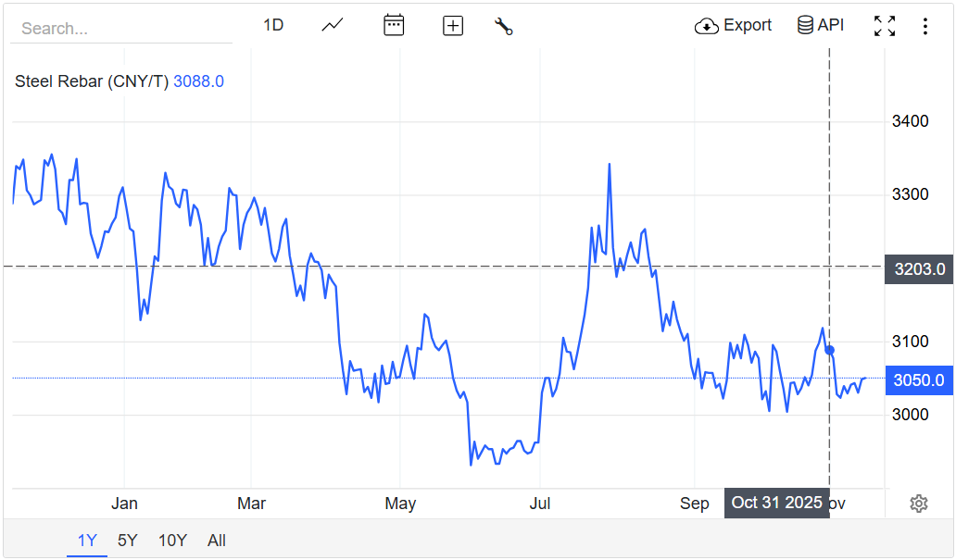
Task: Open the three-dot more options menu
Action: (x=925, y=26)
